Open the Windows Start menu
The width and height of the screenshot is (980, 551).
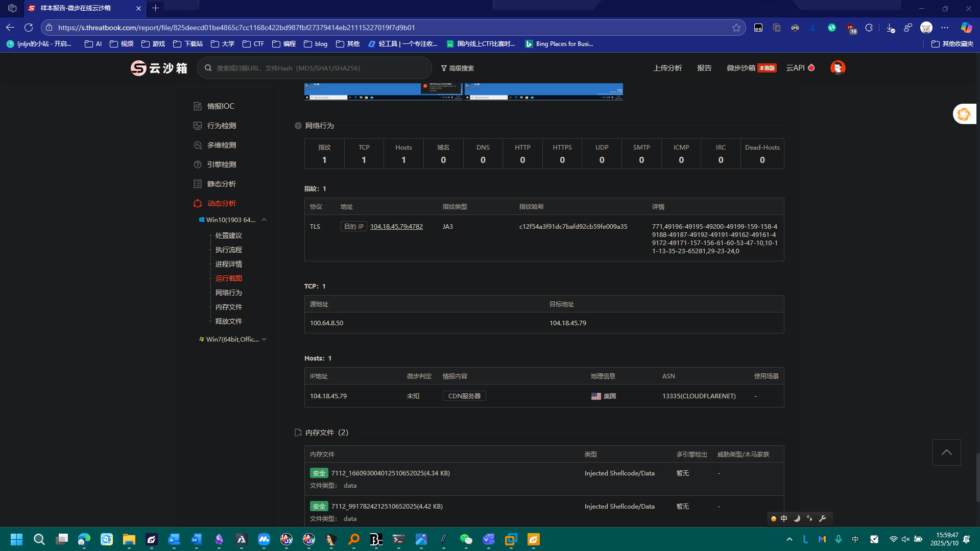point(16,539)
